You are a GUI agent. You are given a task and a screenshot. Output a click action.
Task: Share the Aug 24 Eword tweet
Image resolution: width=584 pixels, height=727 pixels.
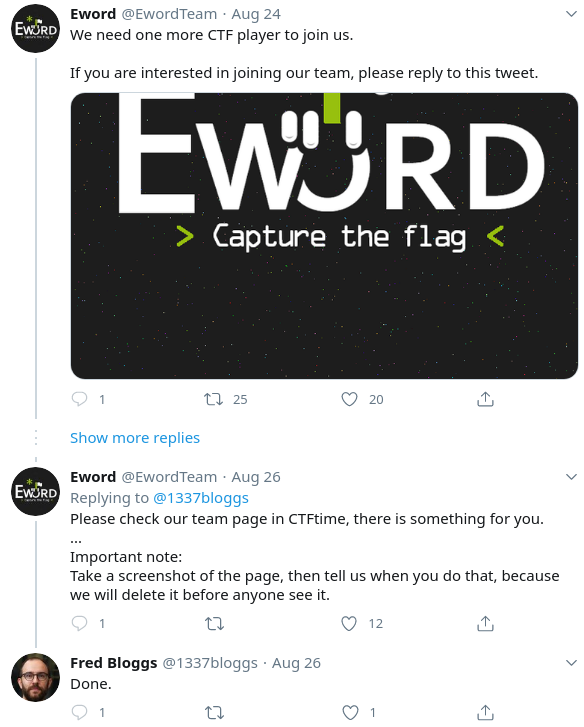coord(485,399)
